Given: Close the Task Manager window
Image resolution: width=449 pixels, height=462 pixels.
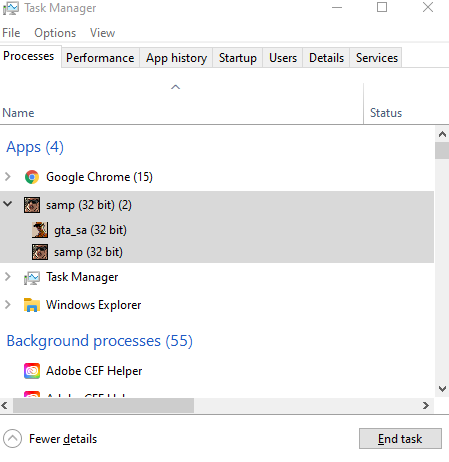Looking at the screenshot, I should pyautogui.click(x=428, y=7).
